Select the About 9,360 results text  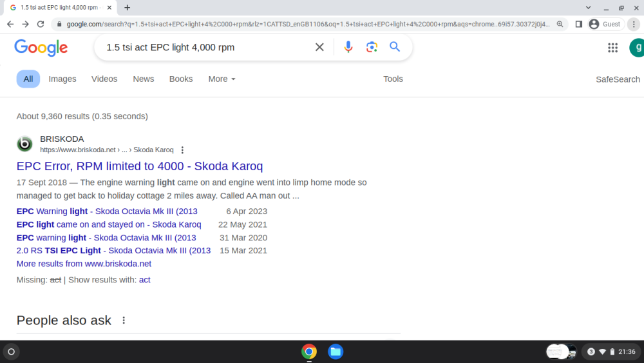pos(82,116)
